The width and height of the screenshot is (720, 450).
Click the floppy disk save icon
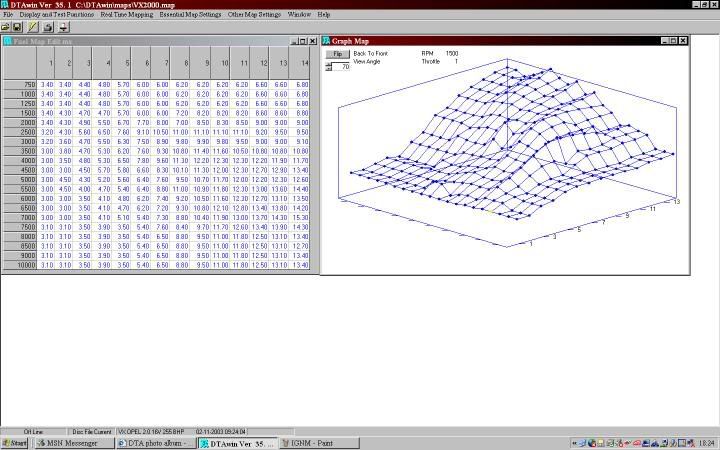(17, 27)
